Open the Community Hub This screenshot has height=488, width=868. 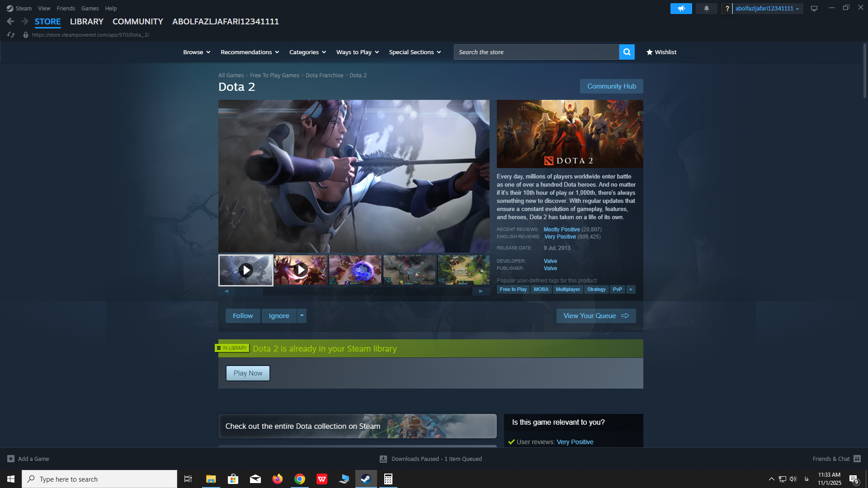611,86
